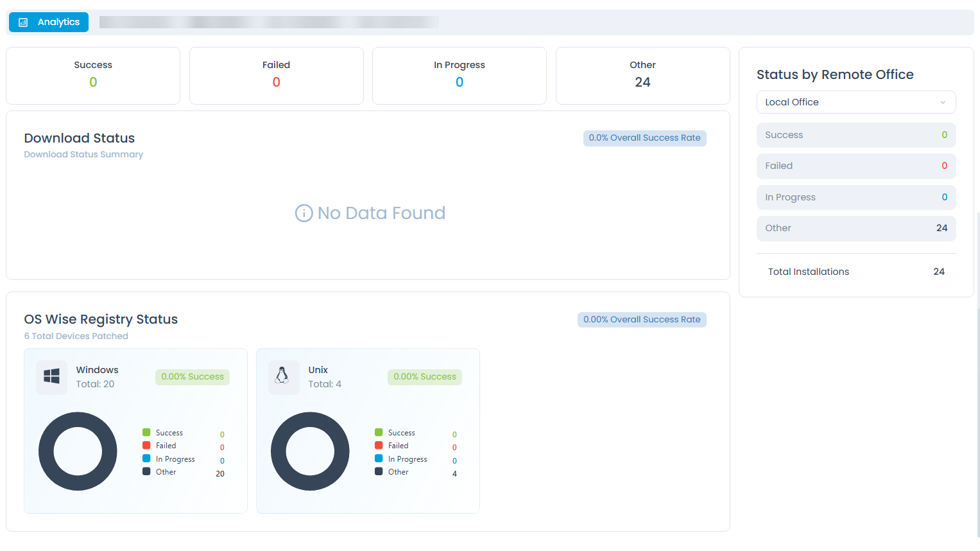The width and height of the screenshot is (980, 551).
Task: Click the Windows 0.00% Success badge
Action: pyautogui.click(x=193, y=377)
